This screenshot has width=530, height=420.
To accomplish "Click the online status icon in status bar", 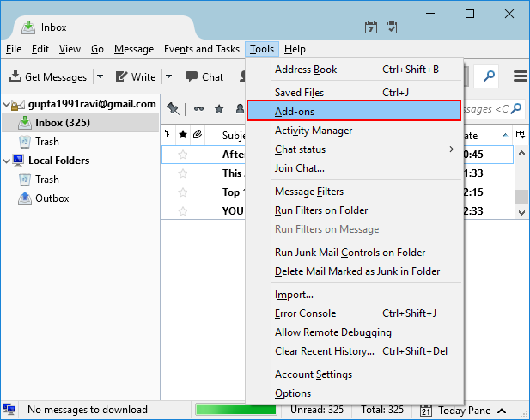I will click(10, 410).
